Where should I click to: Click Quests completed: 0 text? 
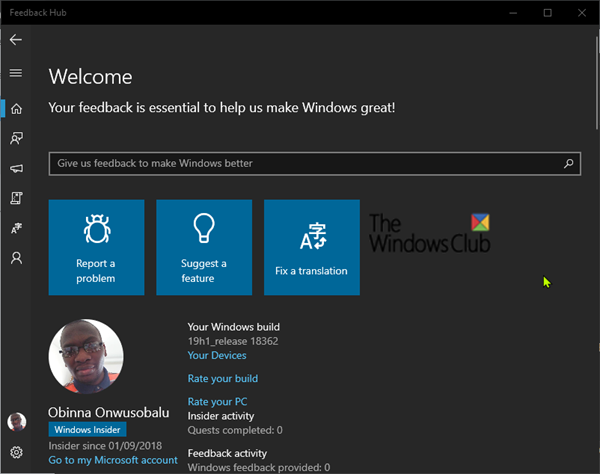pos(235,430)
